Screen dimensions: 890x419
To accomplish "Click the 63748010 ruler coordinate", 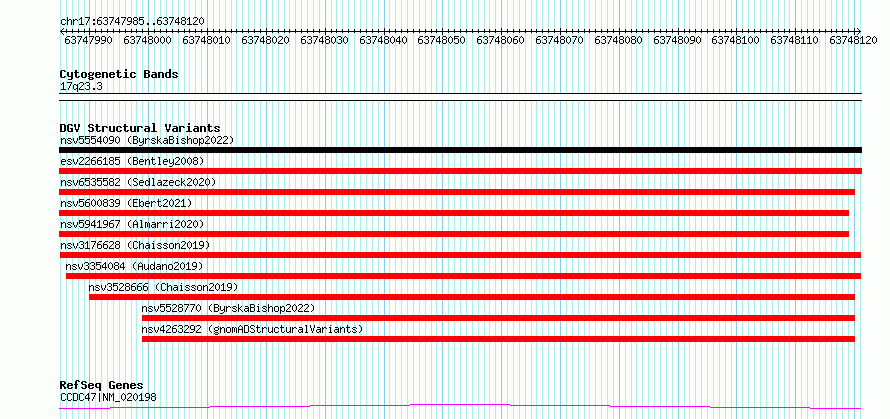I will coord(206,40).
